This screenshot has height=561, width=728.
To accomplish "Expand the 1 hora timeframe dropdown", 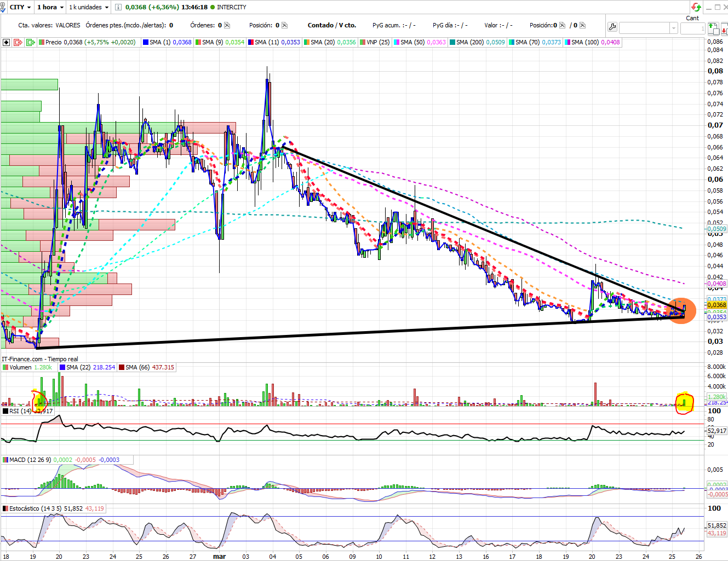I will [50, 7].
